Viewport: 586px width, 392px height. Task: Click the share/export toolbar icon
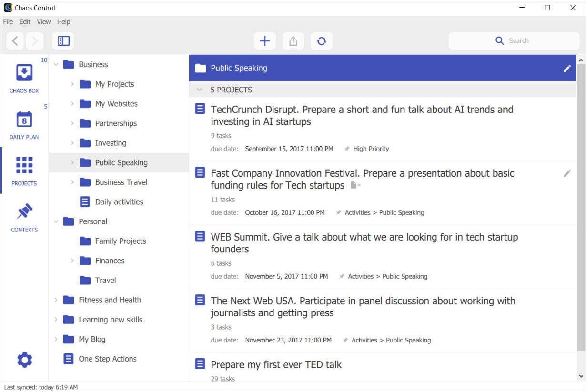(x=293, y=41)
